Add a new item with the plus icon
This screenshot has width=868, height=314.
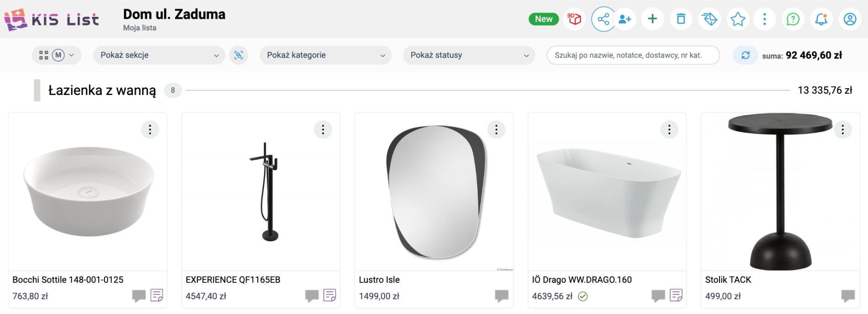(653, 19)
